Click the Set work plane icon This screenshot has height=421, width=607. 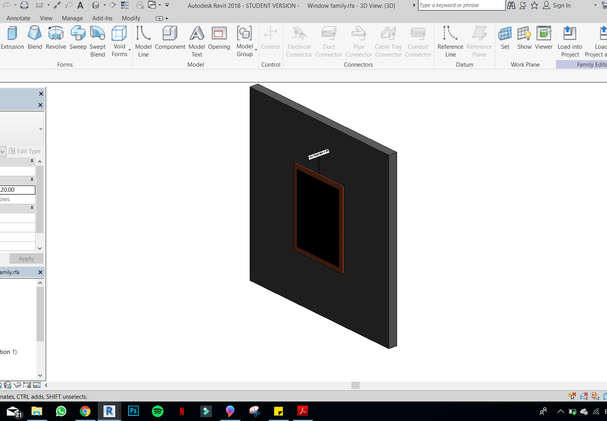[x=505, y=38]
